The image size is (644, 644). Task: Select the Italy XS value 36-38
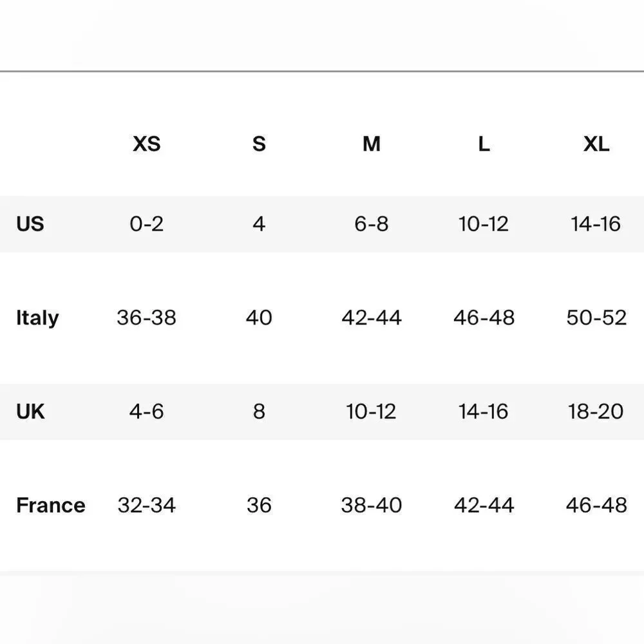[x=146, y=317]
